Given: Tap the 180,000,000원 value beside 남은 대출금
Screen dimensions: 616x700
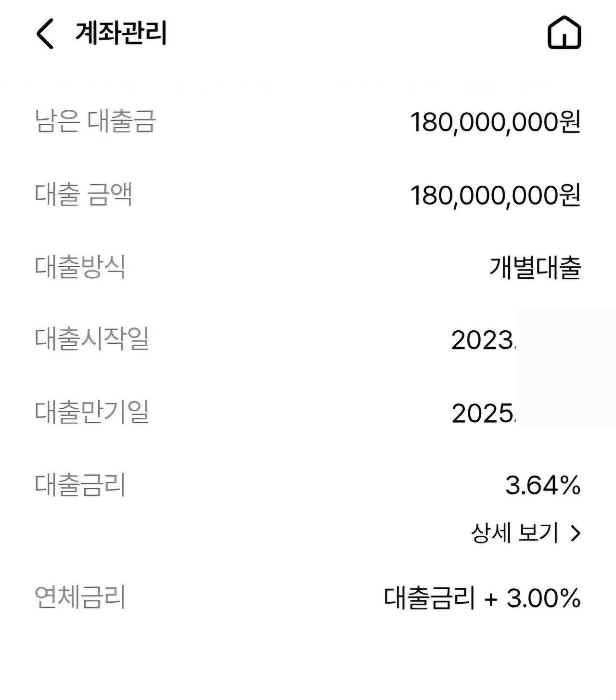Looking at the screenshot, I should [495, 122].
